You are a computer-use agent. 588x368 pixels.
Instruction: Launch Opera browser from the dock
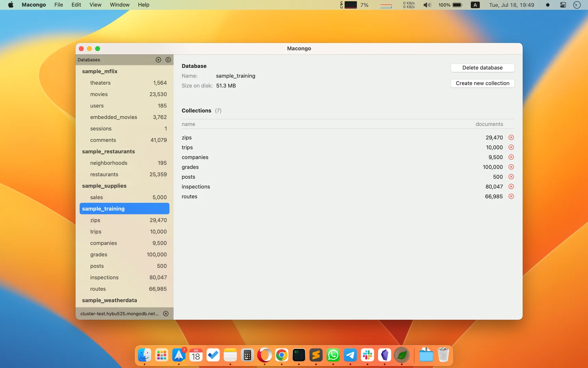(x=264, y=355)
